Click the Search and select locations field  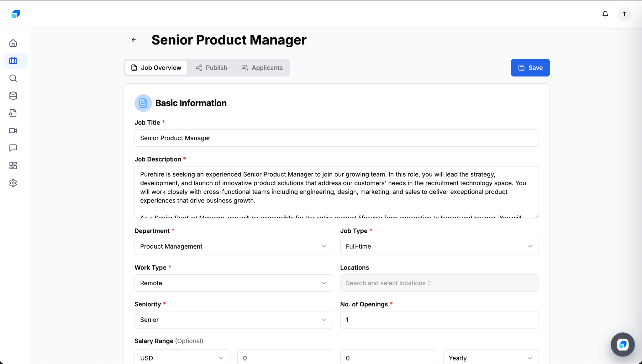tap(439, 283)
